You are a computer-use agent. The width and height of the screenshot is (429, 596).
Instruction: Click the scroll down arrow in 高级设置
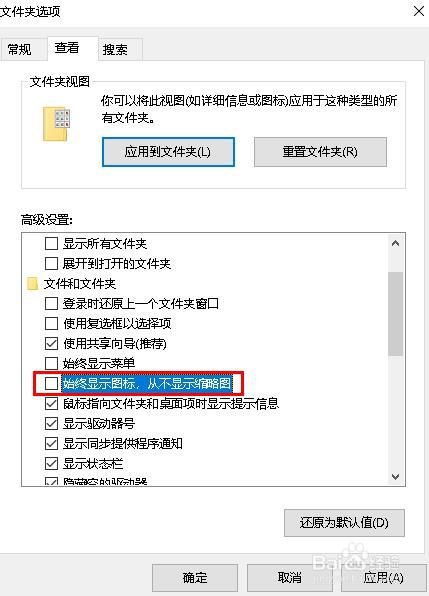[395, 476]
